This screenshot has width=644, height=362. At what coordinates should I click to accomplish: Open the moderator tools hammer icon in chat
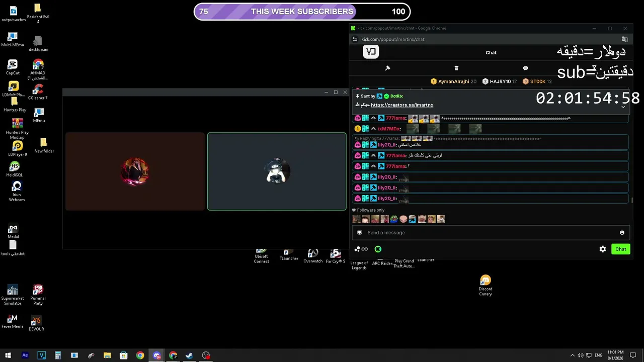[387, 68]
